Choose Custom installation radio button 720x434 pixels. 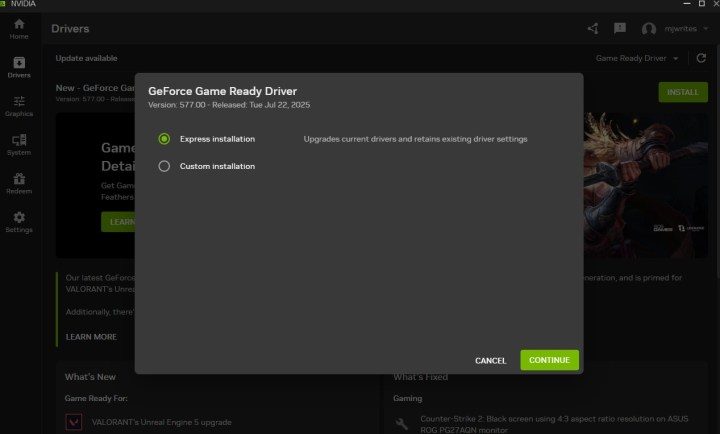click(x=164, y=166)
